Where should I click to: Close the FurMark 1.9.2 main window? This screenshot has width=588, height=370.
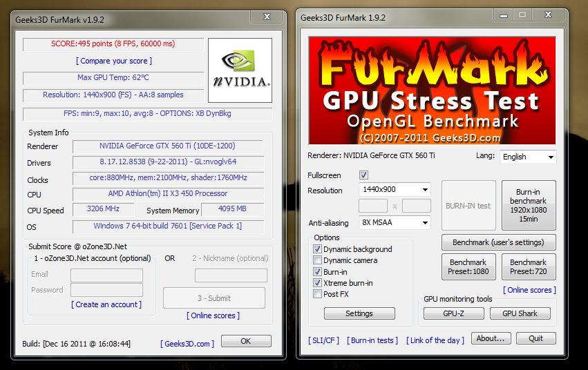[548, 14]
